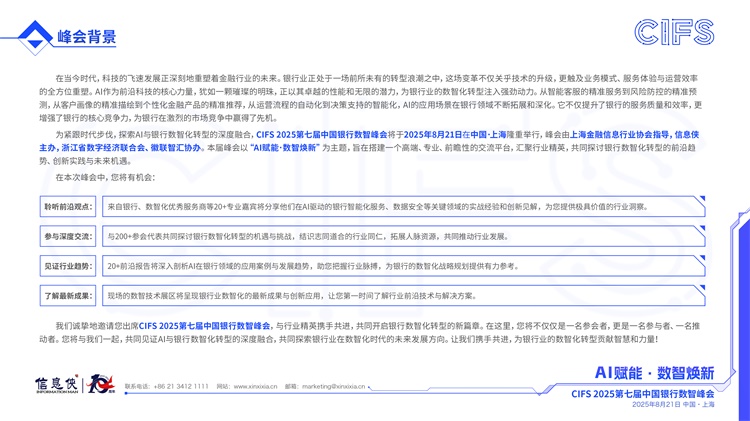Click CIFS 2025第七届中国银行数智峰会 in invitation paragraph
This screenshot has width=750, height=421.
[204, 326]
